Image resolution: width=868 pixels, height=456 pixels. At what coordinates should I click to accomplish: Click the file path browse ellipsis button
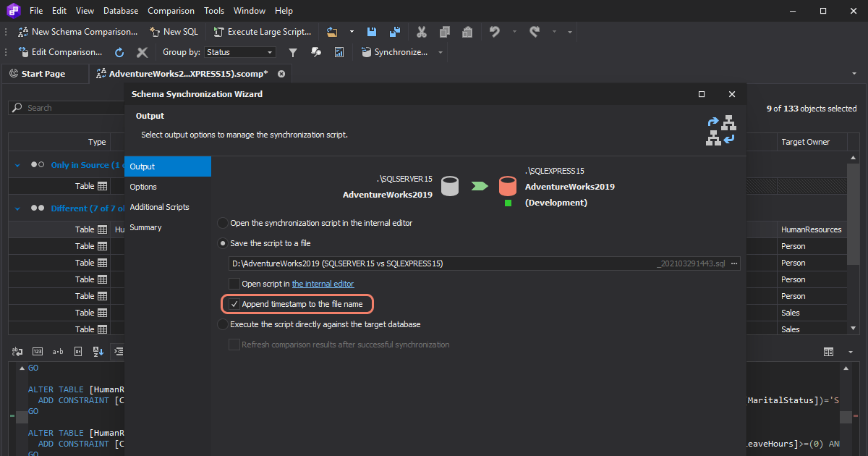(734, 263)
